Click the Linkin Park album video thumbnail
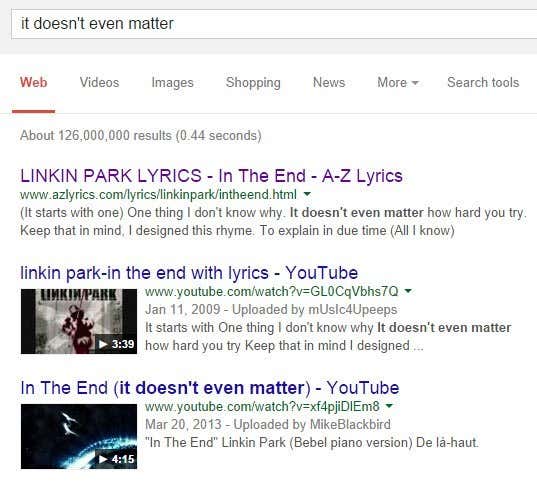The width and height of the screenshot is (537, 484). tap(79, 321)
